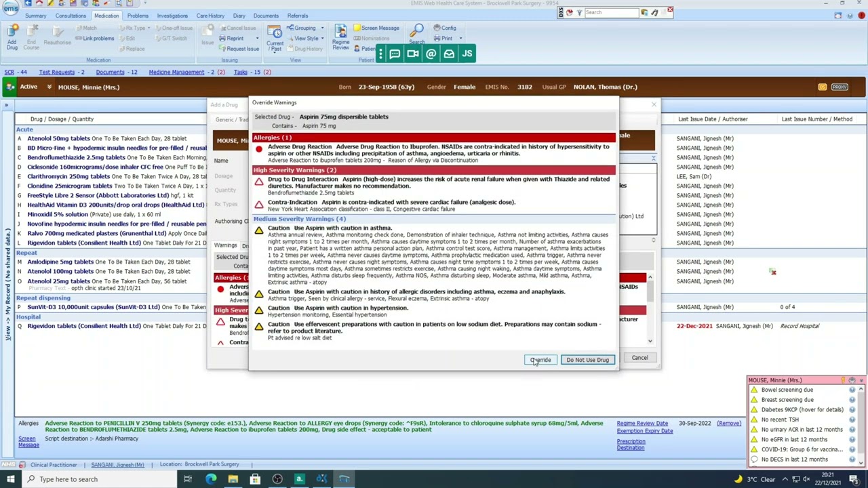This screenshot has width=868, height=488.
Task: Select Amlodipine 5mg tablets repeat row
Action: tap(112, 262)
